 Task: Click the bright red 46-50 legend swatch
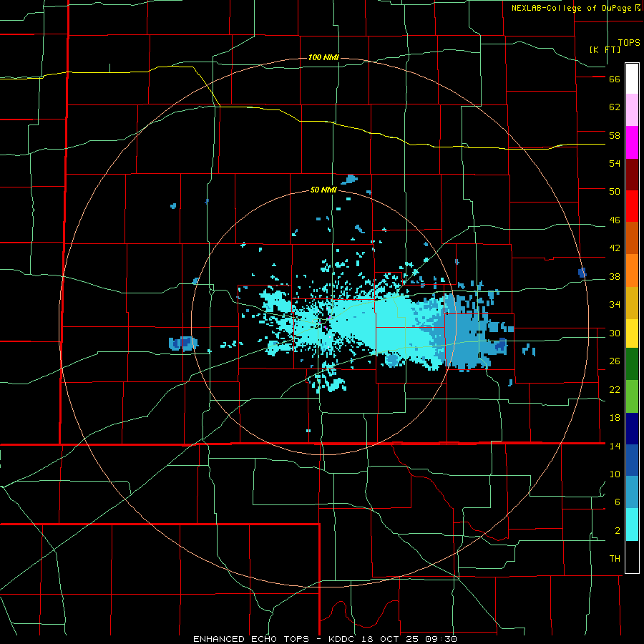coord(632,206)
